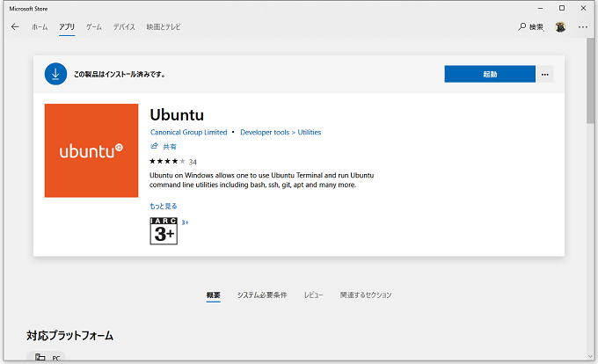Select the 概要 section tab
Screen dimensions: 598x364
(213, 295)
